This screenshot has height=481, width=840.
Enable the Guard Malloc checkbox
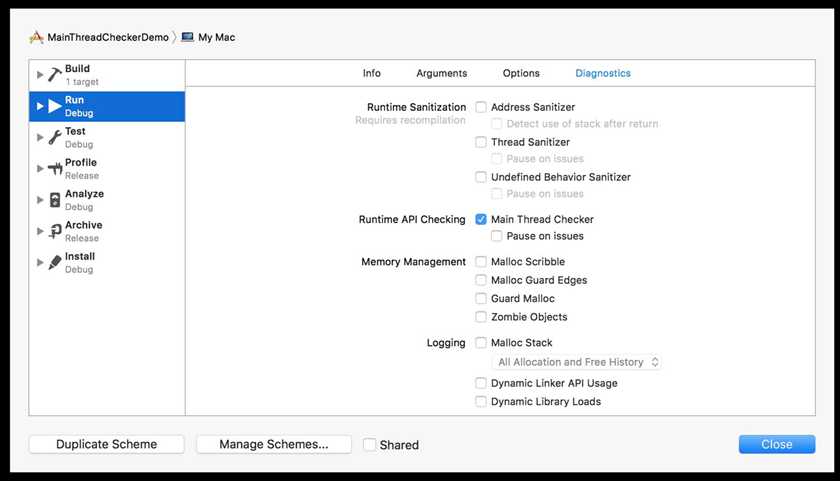[481, 298]
